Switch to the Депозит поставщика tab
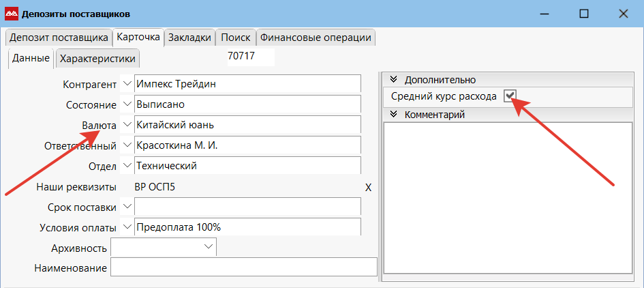The width and height of the screenshot is (644, 288). [x=58, y=38]
